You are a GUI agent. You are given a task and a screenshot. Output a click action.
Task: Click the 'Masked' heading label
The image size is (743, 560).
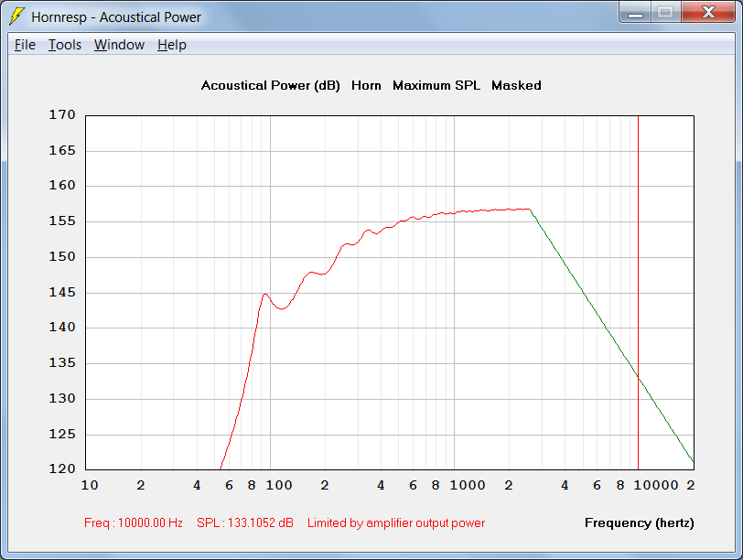[516, 85]
